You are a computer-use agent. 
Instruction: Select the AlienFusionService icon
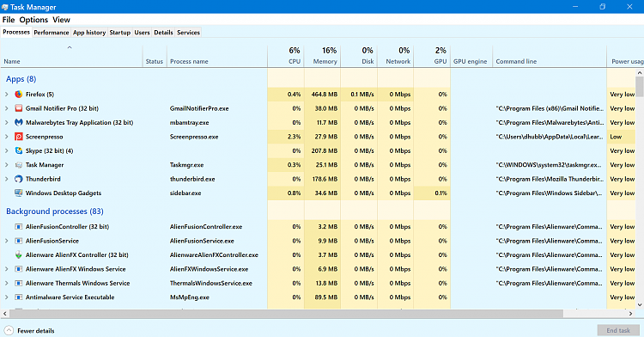coord(19,241)
